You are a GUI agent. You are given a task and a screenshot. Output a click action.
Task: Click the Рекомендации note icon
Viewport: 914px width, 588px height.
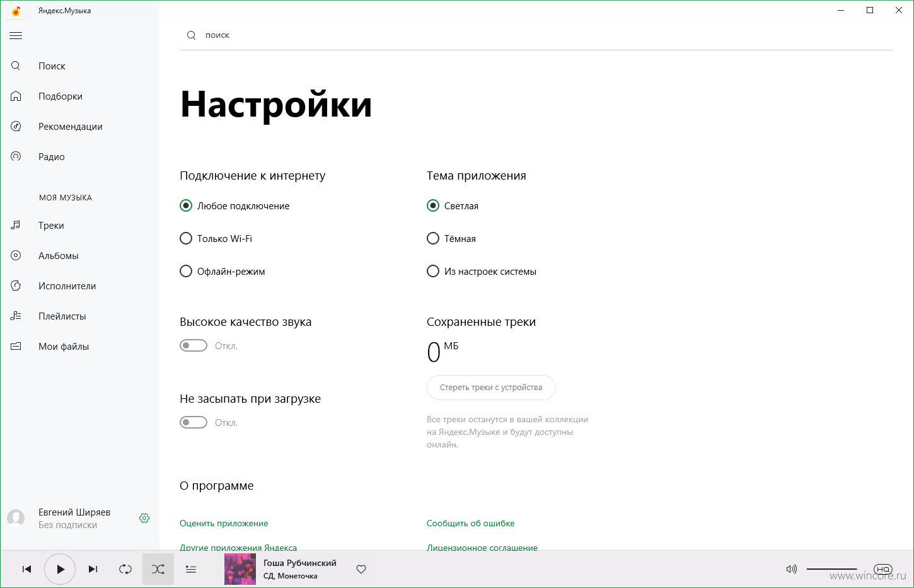pyautogui.click(x=16, y=126)
